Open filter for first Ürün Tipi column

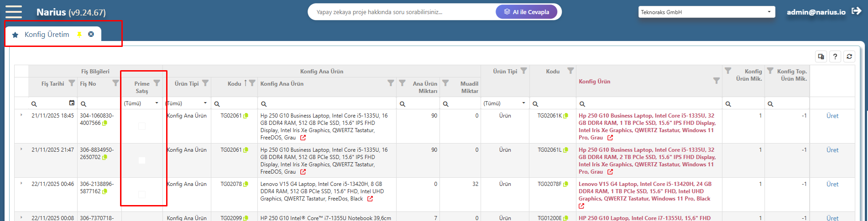tap(205, 83)
